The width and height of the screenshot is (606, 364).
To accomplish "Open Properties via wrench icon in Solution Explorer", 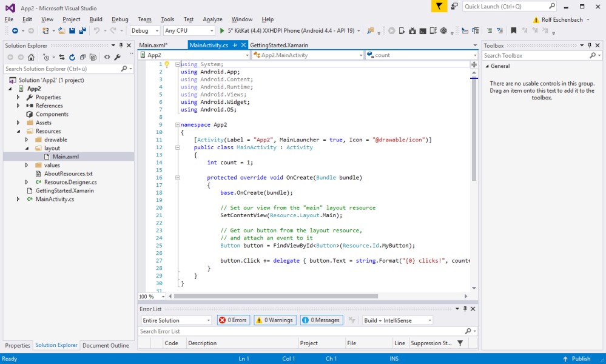I will [116, 57].
